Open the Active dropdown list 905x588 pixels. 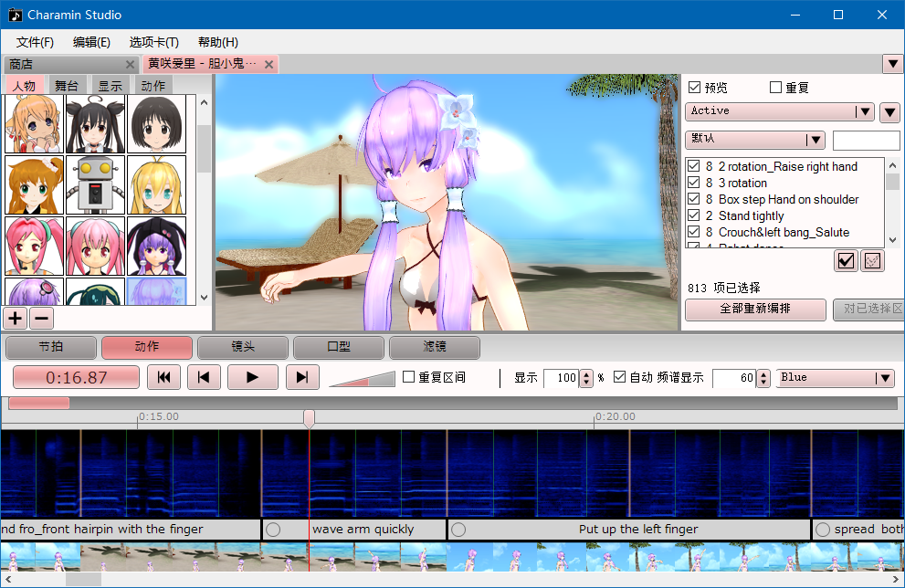[864, 111]
